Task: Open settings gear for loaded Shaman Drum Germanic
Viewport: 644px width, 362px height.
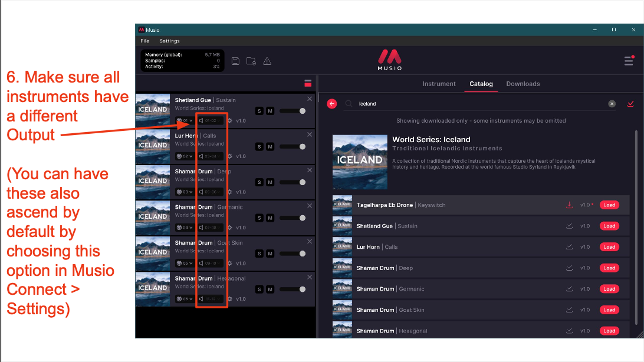Action: (x=230, y=228)
